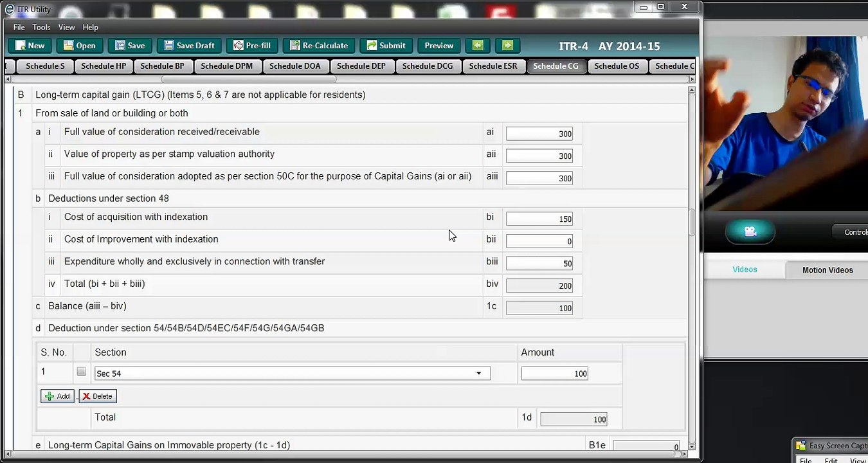Edit cost of improvement field bii
This screenshot has height=463, width=868.
[x=539, y=241]
